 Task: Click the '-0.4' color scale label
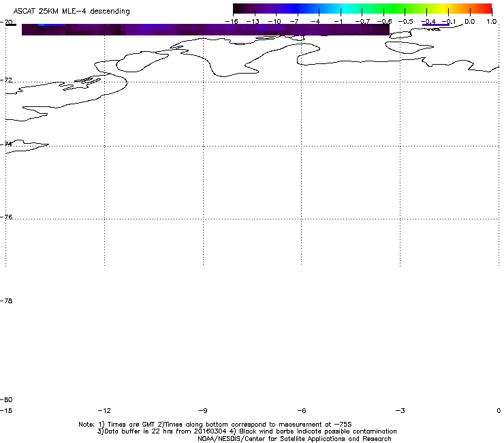[428, 22]
